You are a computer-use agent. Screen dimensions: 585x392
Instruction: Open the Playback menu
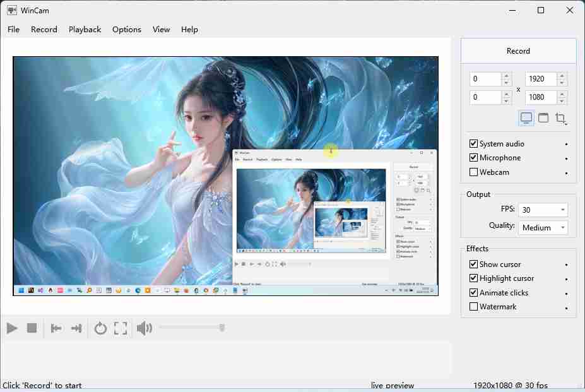(x=85, y=30)
